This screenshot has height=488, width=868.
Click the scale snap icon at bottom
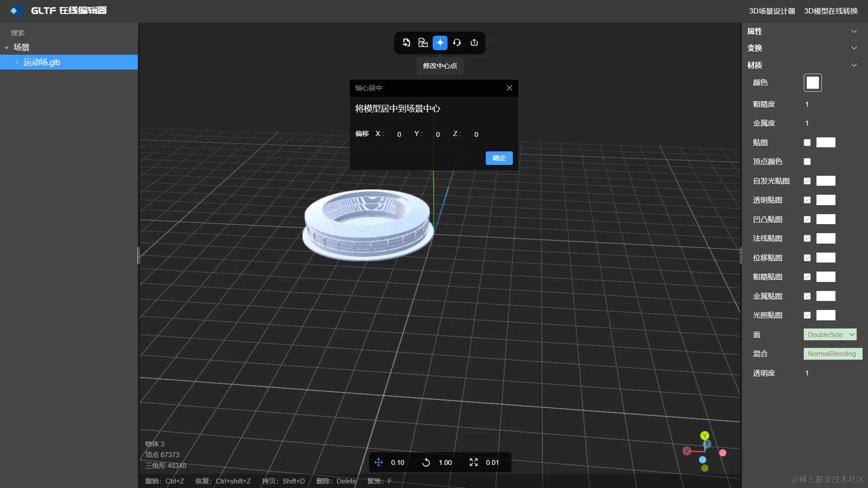[473, 462]
